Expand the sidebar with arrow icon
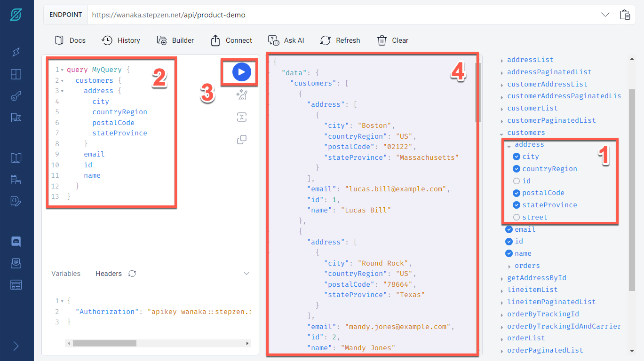The image size is (644, 361). 16,346
